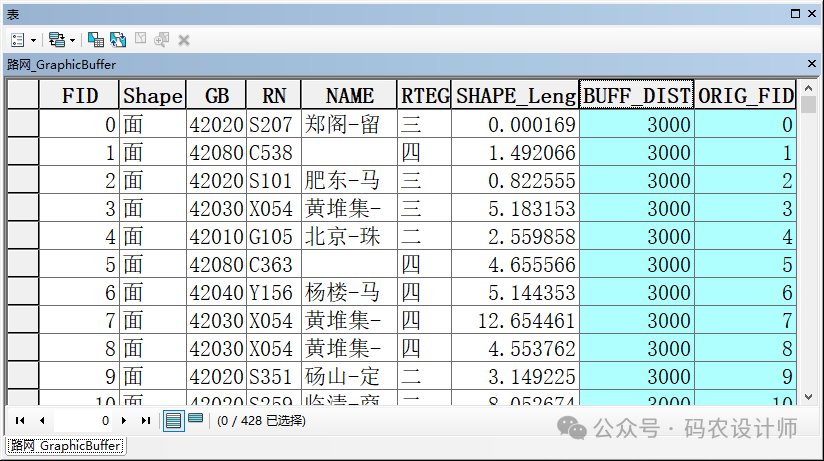Toggle Show selected records view
This screenshot has width=824, height=461.
195,420
